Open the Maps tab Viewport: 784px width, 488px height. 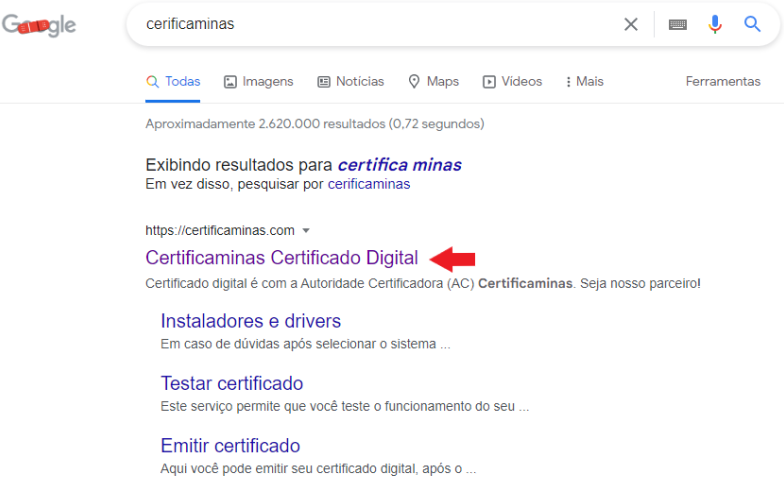[x=434, y=82]
